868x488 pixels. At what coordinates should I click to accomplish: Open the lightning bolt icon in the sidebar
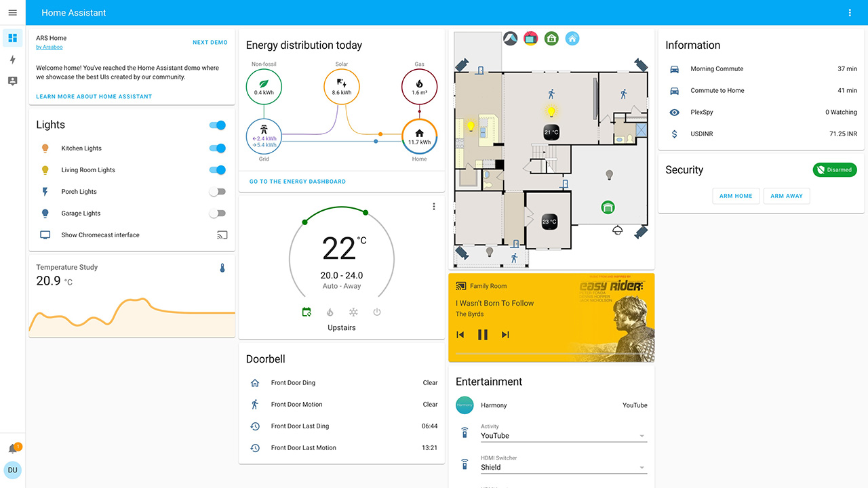[x=12, y=60]
